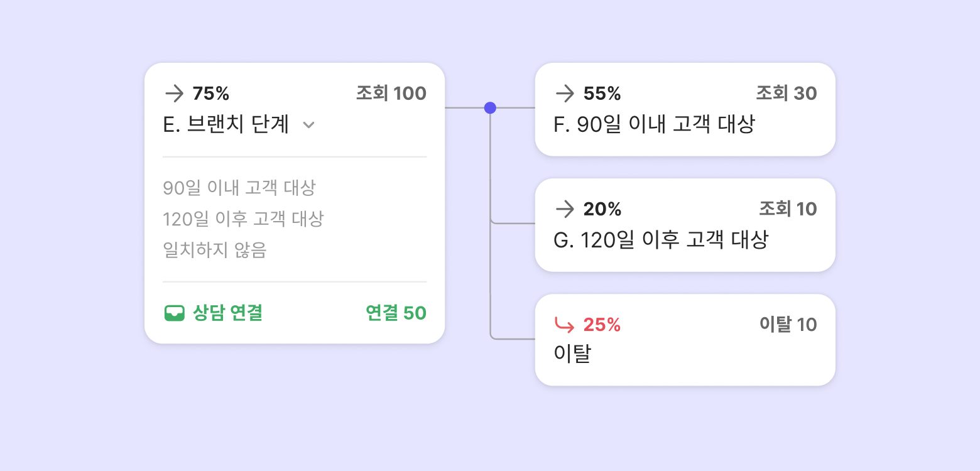This screenshot has height=471, width=980.
Task: Select the 120일 이후 고객 대상 branch option
Action: pos(243,219)
